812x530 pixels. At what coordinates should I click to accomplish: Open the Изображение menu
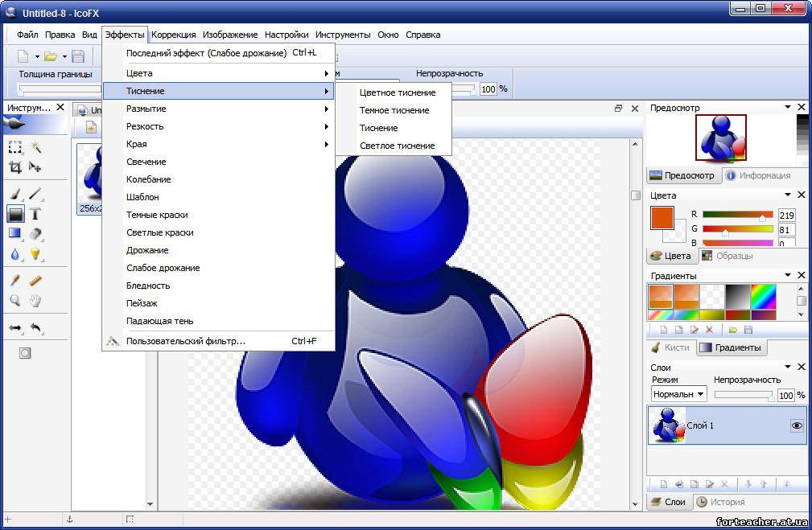230,35
